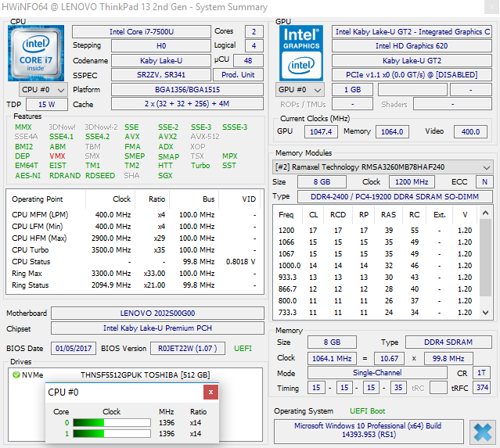Select the 1200 frequency timing row
The image size is (500, 448).
click(x=376, y=231)
